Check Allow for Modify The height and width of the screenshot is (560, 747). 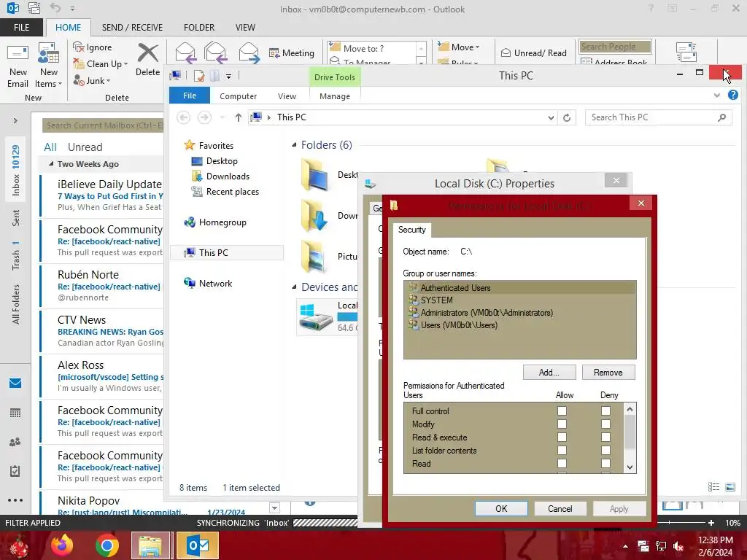coord(562,424)
